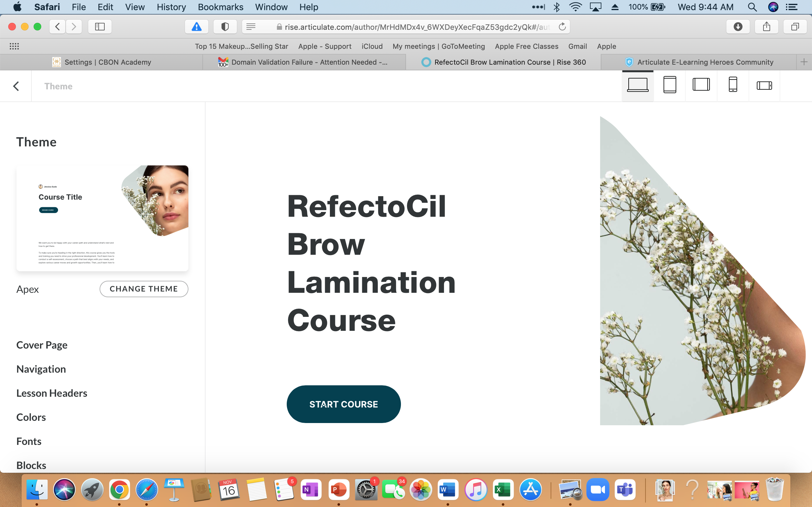Switch to phone landscape preview
This screenshot has width=812, height=507.
(764, 86)
